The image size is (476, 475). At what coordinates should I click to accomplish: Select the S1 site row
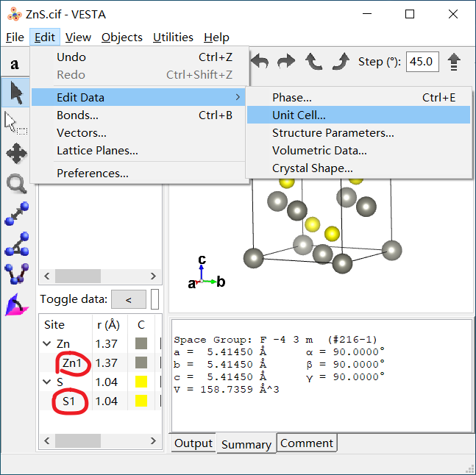click(x=100, y=401)
